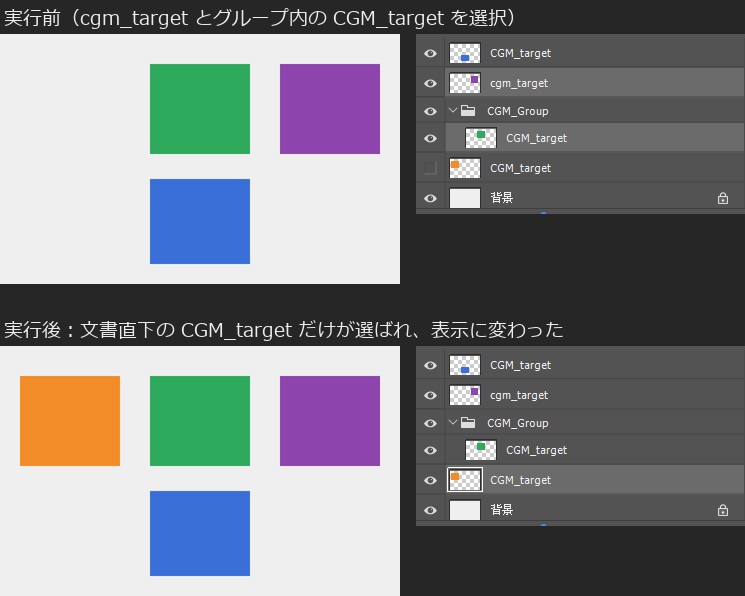
Task: Click lowercase cgm_target layer name in 実行前 panel
Action: [519, 84]
